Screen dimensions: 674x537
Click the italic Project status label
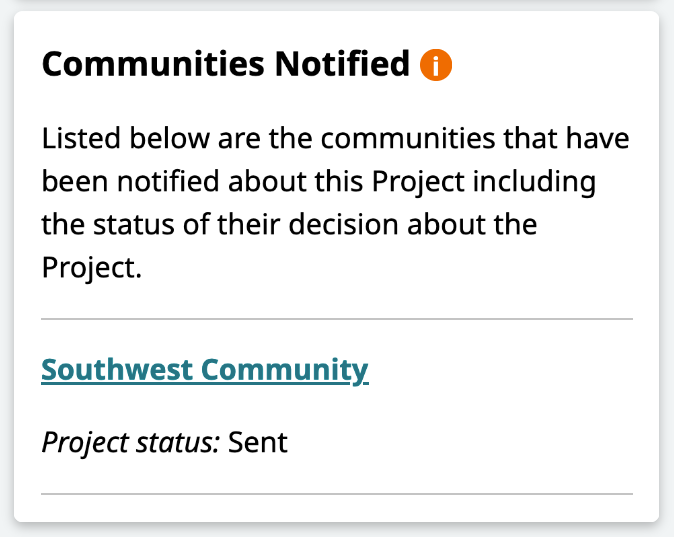[x=131, y=442]
